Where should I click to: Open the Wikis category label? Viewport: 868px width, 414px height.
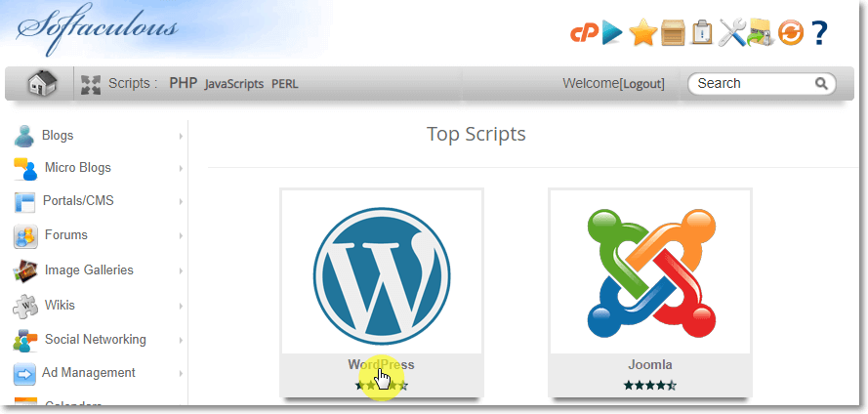60,305
